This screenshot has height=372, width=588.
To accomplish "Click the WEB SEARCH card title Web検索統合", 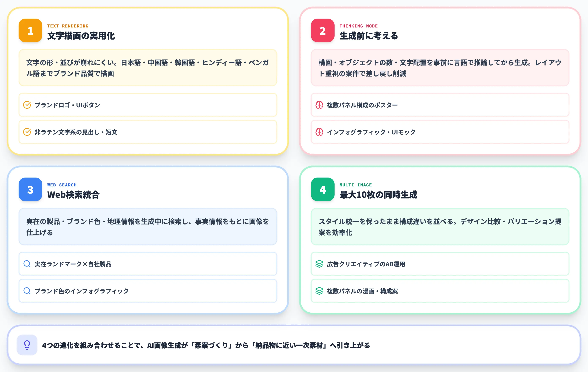I will pyautogui.click(x=74, y=195).
